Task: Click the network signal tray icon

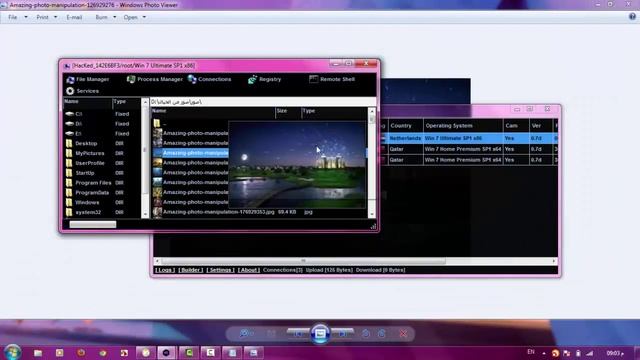Action: point(590,353)
